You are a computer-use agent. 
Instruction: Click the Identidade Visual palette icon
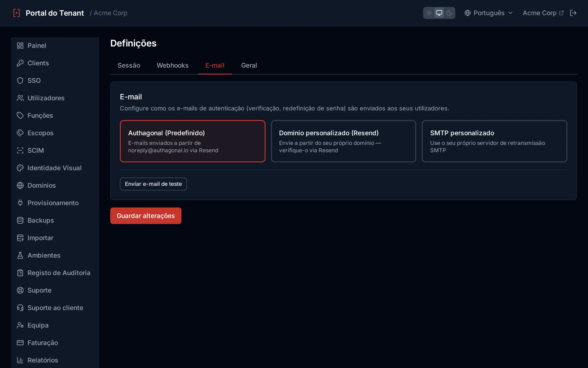(20, 168)
